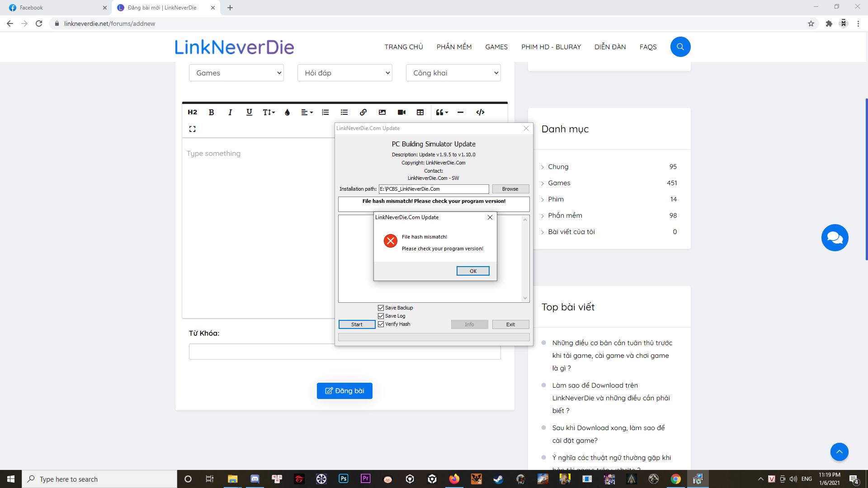Click the Installation path text field
868x488 pixels.
pyautogui.click(x=434, y=189)
